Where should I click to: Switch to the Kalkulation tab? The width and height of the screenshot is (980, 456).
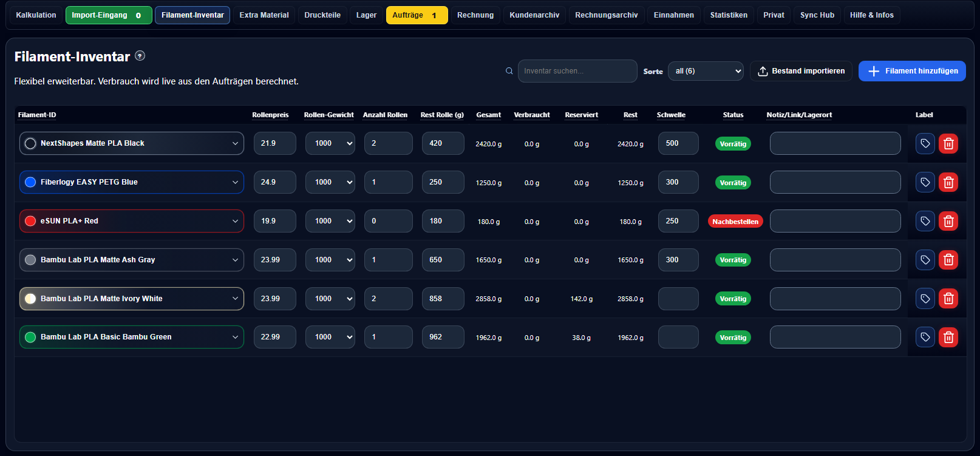(36, 15)
